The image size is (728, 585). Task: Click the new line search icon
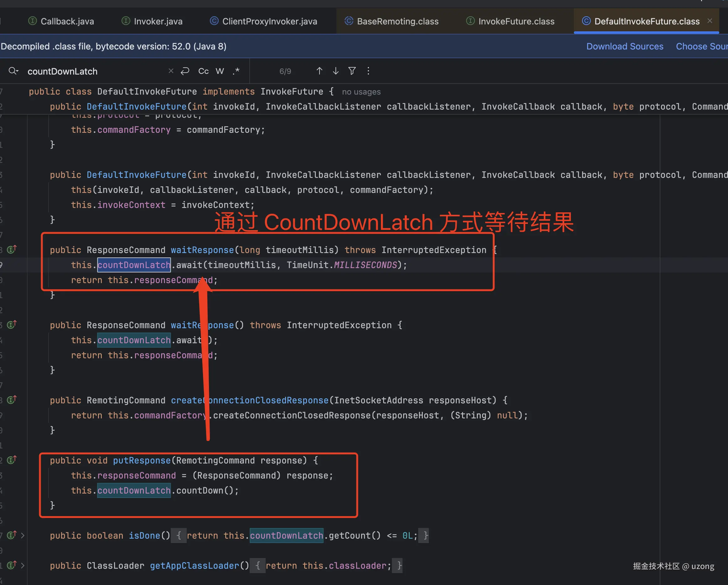(x=185, y=71)
